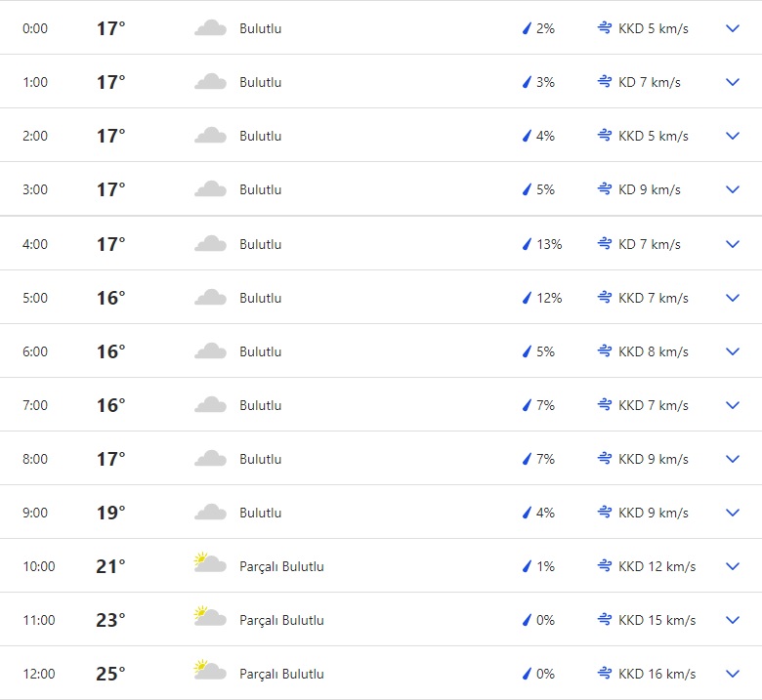
Task: Click the cloud icon in the 6:00 row
Action: pos(210,351)
